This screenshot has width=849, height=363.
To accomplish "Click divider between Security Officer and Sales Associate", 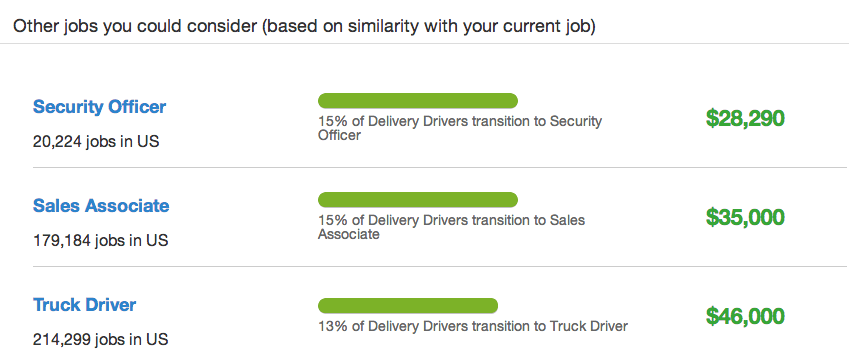I will pyautogui.click(x=438, y=167).
